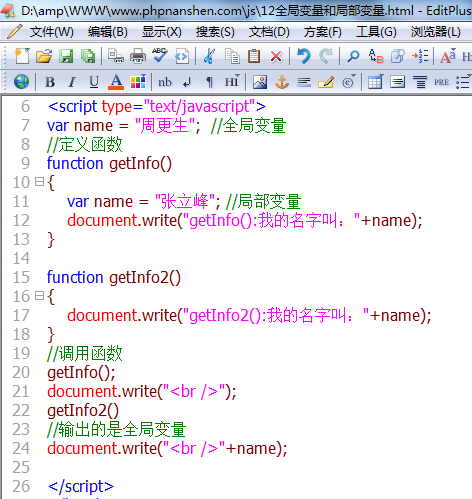Insert non-breaking space nb icon

coord(165,82)
